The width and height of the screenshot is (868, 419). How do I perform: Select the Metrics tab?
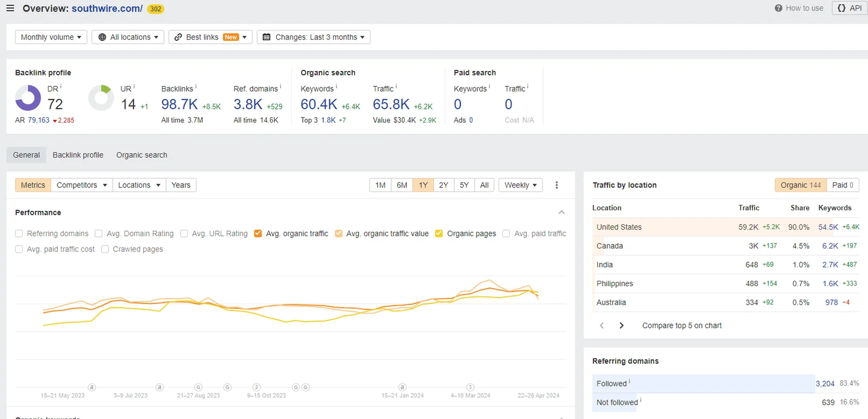click(x=33, y=185)
